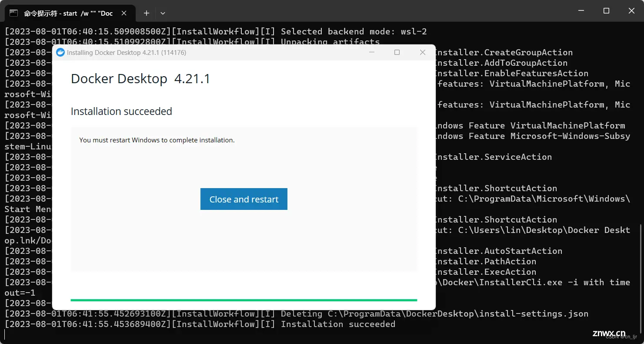Click the Docker whale icon in installer title bar
Screen dimensions: 644x344
60,52
